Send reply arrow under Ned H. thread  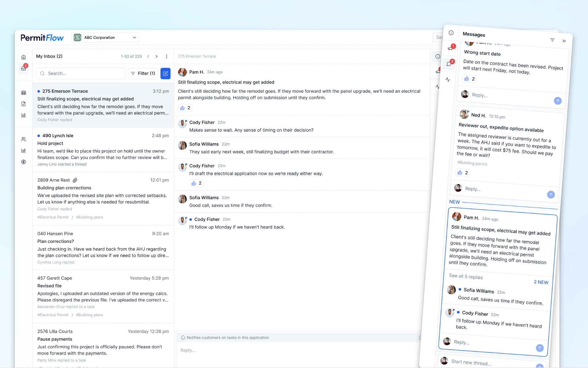click(x=551, y=194)
